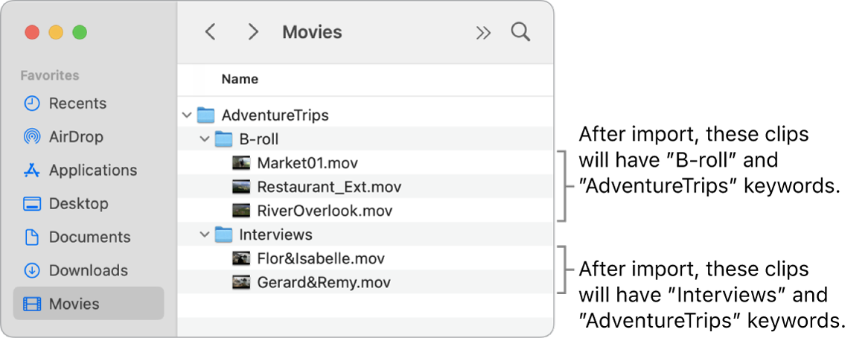Select Movies in the sidebar
This screenshot has width=868, height=341.
(73, 304)
